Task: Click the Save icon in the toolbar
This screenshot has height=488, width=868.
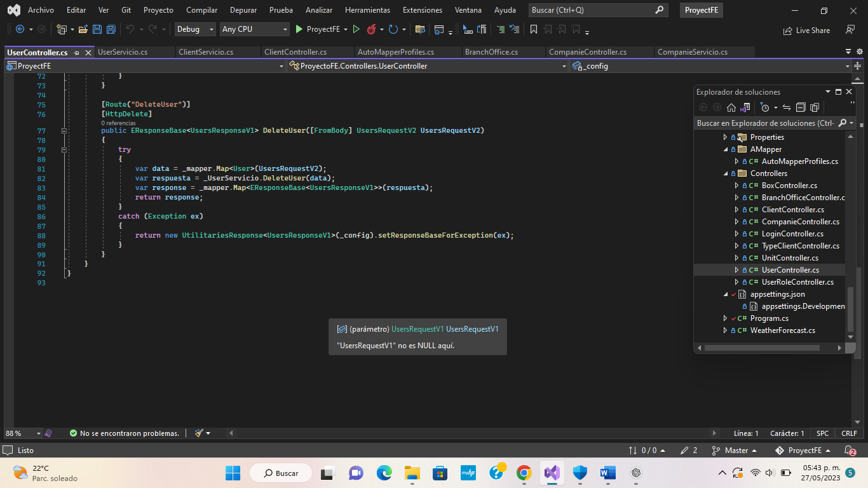Action: click(x=97, y=29)
